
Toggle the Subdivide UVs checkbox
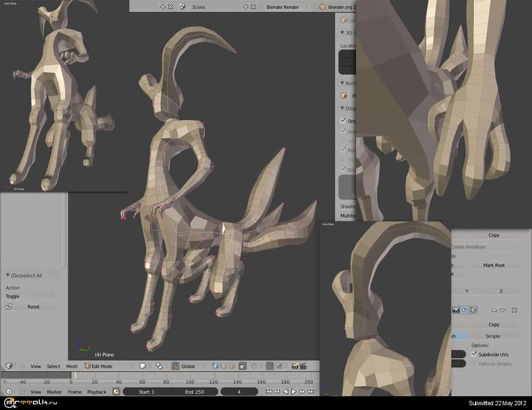point(474,354)
